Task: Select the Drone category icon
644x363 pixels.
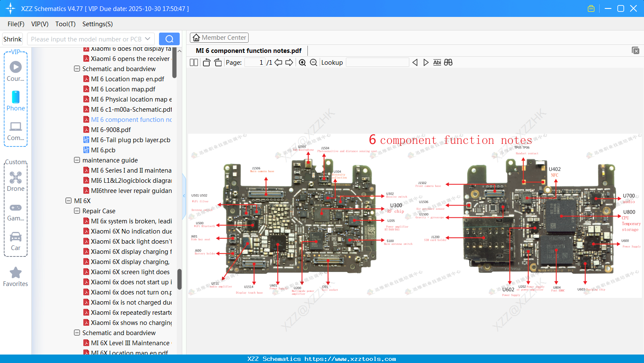Action: [16, 181]
